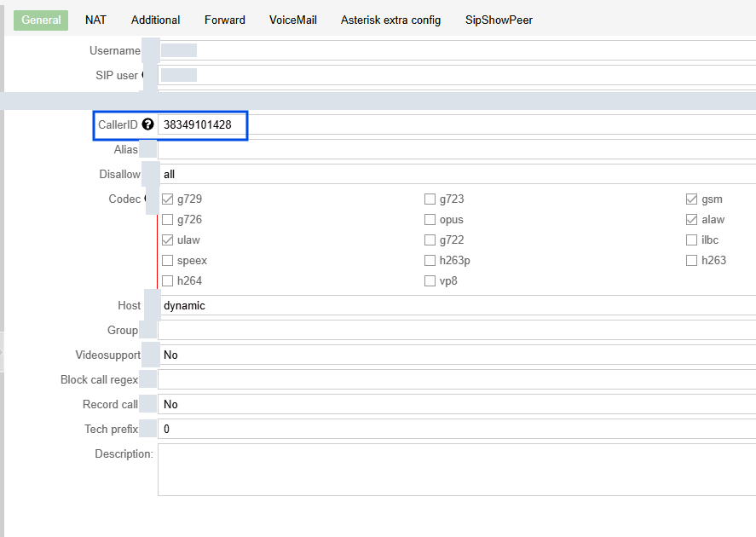756x537 pixels.
Task: Switch to the General tab
Action: click(x=41, y=20)
